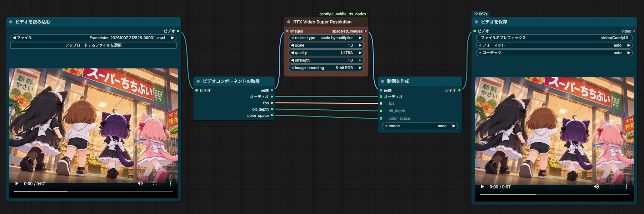The height and width of the screenshot is (214, 644).
Task: Click the fps output socket on ビデオコンポーネントの取得
Action: (272, 103)
